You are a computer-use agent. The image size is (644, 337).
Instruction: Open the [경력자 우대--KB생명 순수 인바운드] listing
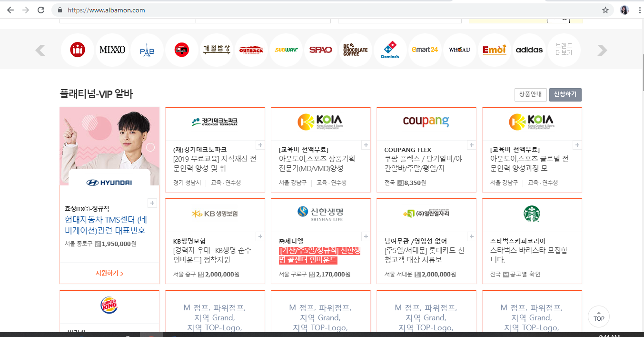coord(212,255)
